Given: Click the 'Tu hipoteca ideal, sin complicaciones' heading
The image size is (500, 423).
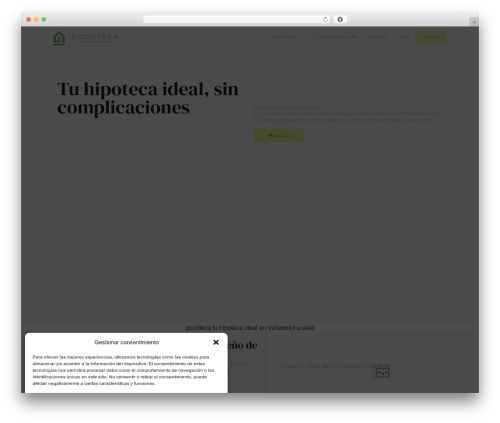Looking at the screenshot, I should [148, 98].
